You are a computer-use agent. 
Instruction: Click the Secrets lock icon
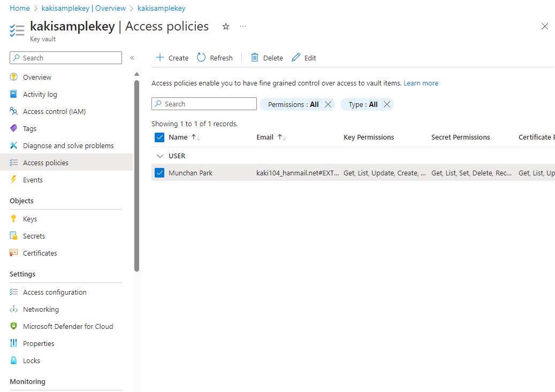point(13,236)
